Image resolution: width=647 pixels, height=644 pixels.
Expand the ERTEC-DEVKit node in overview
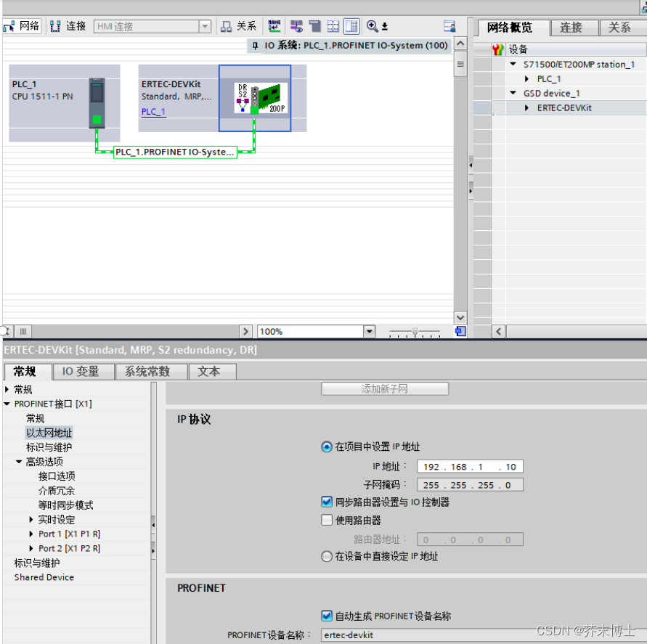pyautogui.click(x=526, y=107)
